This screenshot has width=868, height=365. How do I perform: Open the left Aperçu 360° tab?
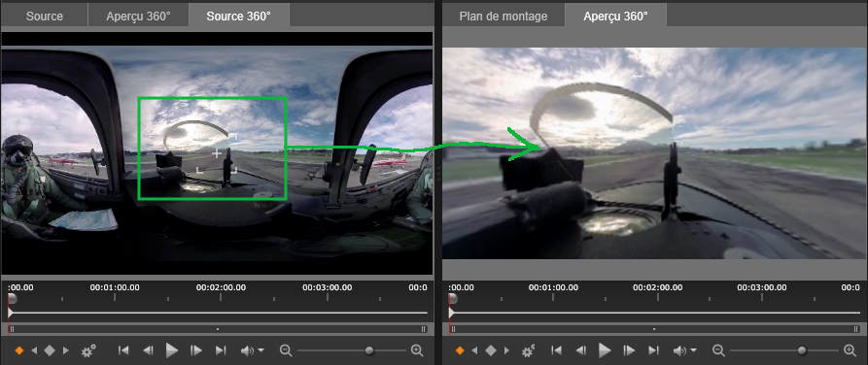point(138,17)
